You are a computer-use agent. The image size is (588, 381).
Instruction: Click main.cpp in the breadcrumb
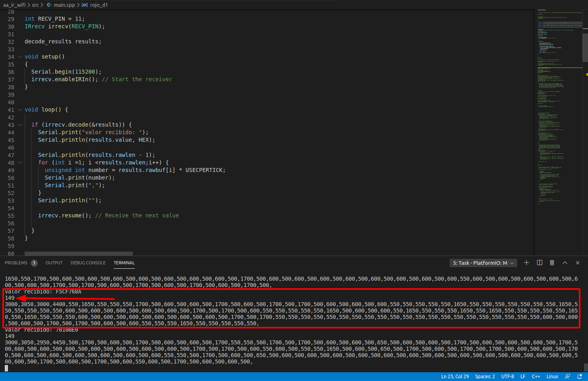tap(64, 5)
